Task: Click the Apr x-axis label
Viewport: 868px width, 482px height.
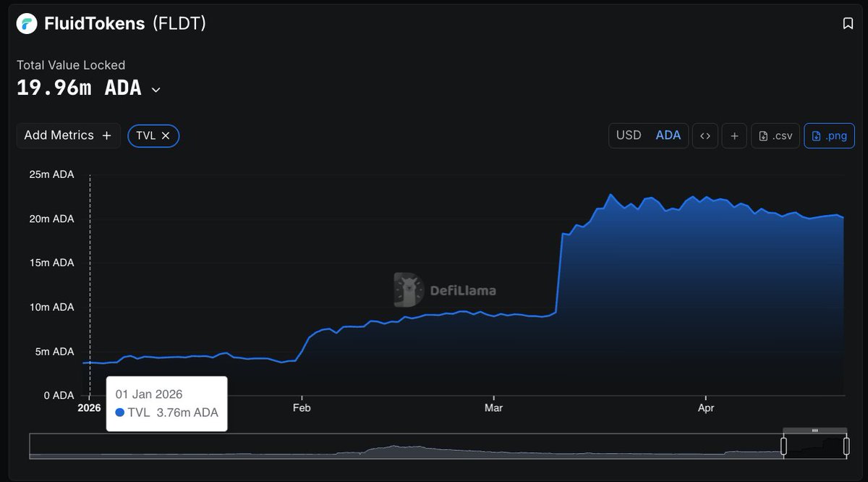Action: pyautogui.click(x=706, y=408)
